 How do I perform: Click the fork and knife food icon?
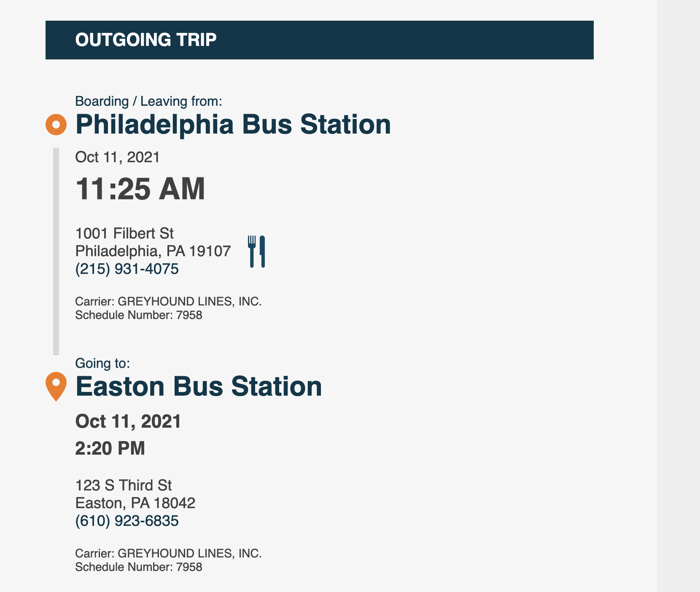(x=256, y=252)
